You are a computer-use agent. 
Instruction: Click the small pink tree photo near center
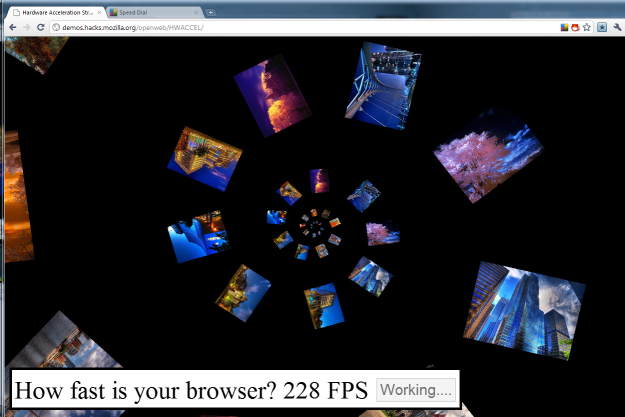(383, 233)
